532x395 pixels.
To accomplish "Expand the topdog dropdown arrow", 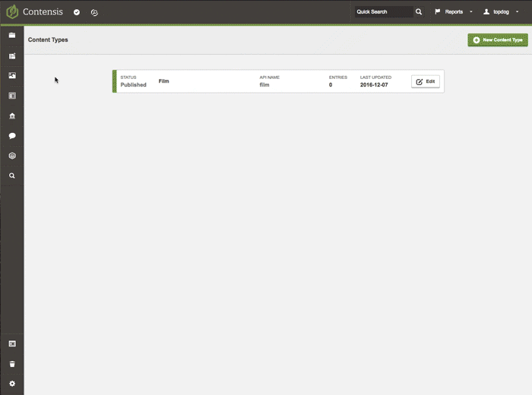I will [517, 12].
